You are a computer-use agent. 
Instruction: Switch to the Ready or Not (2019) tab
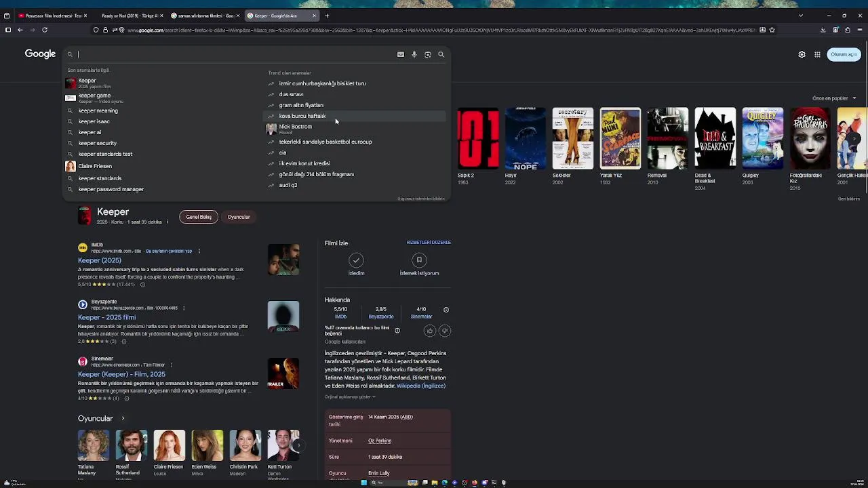[x=130, y=16]
